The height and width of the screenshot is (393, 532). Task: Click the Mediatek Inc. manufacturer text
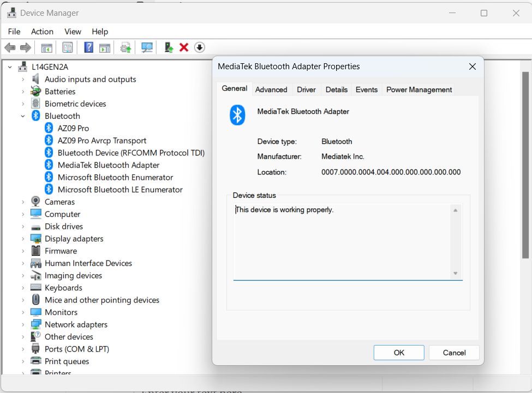[x=343, y=156]
